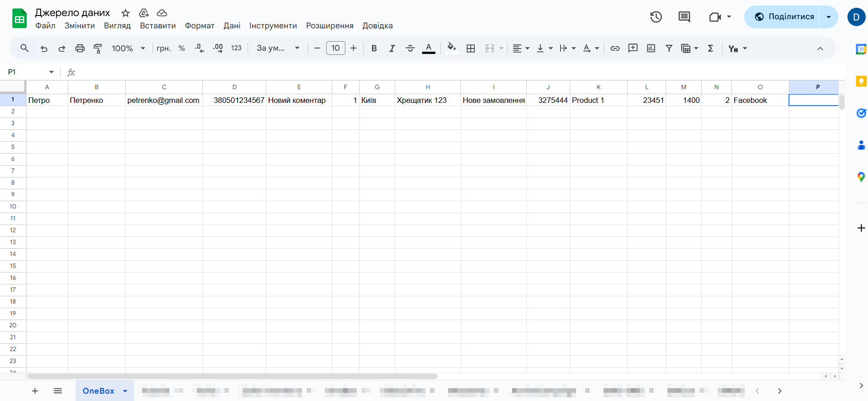Viewport: 868px width, 401px height.
Task: Open the Keep side panel
Action: click(861, 81)
